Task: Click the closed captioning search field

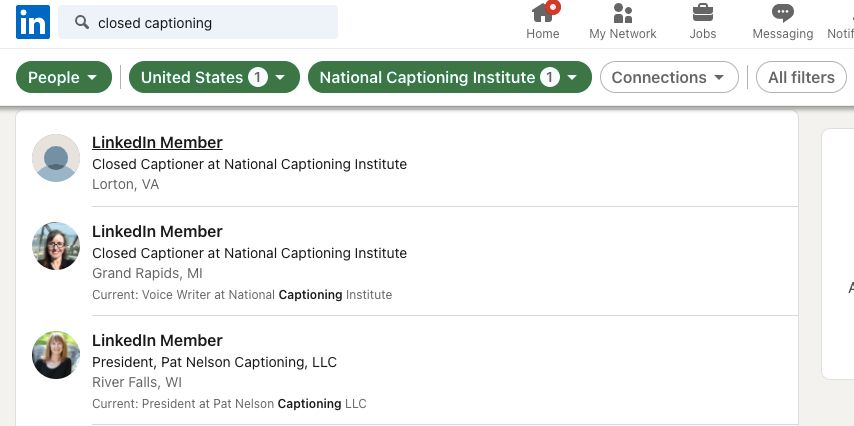Action: [210, 23]
